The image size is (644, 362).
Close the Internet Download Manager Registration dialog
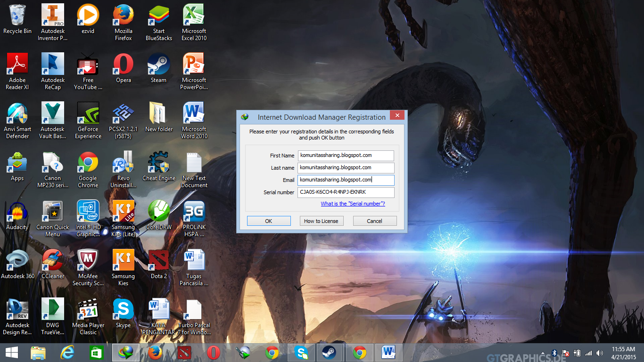397,116
